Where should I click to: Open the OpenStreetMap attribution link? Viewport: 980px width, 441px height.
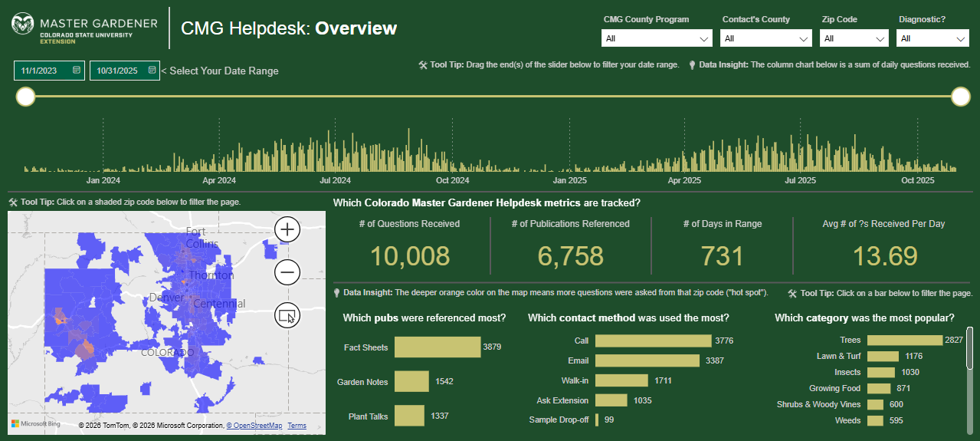(254, 426)
